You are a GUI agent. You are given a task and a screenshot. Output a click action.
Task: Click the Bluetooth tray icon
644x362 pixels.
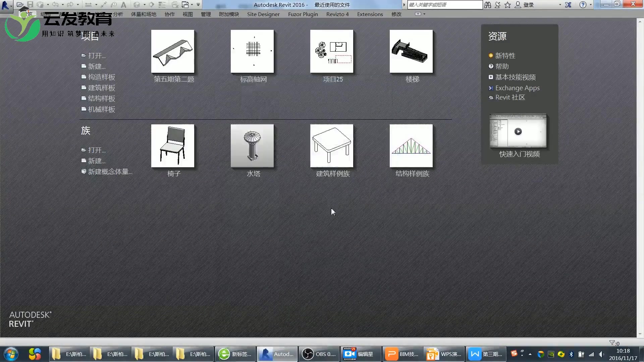(x=571, y=354)
